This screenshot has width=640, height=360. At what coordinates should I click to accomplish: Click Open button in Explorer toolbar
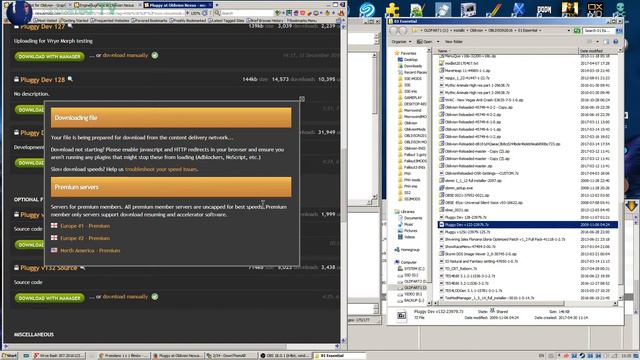coord(425,42)
